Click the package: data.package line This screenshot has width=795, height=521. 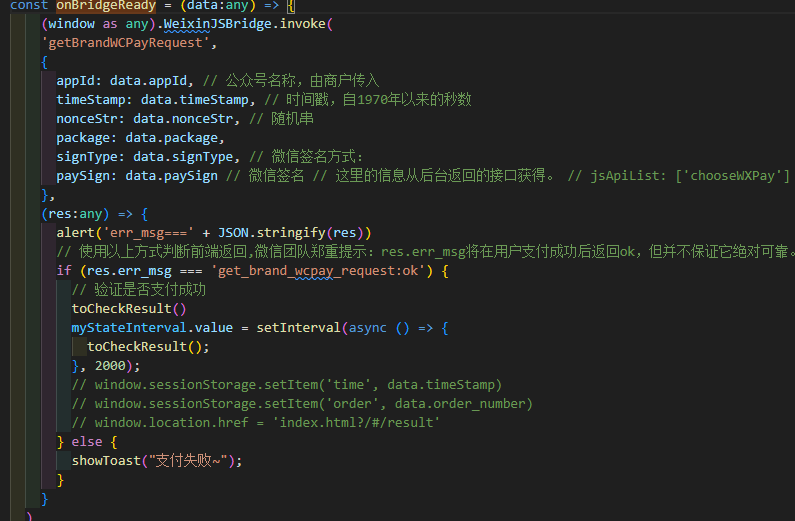point(140,138)
